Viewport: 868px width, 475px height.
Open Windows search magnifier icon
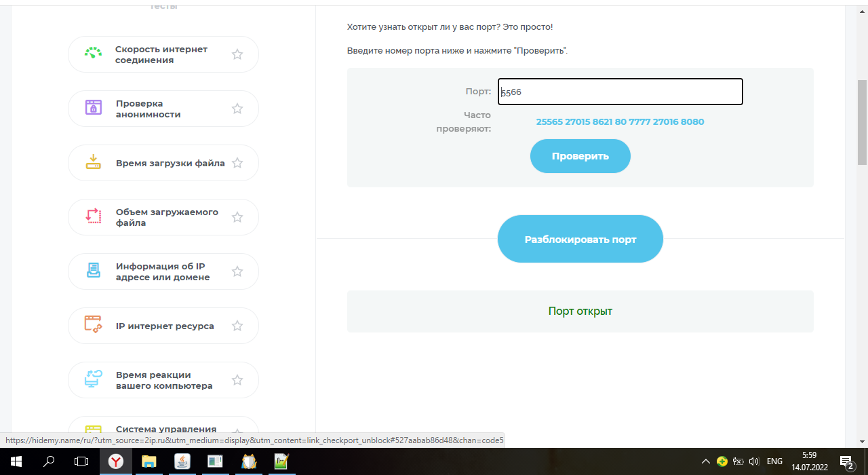[x=49, y=461]
